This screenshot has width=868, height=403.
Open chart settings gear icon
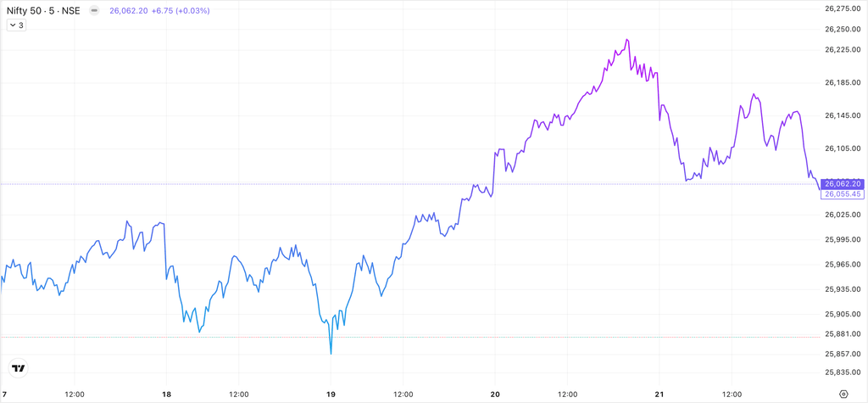[x=843, y=395]
